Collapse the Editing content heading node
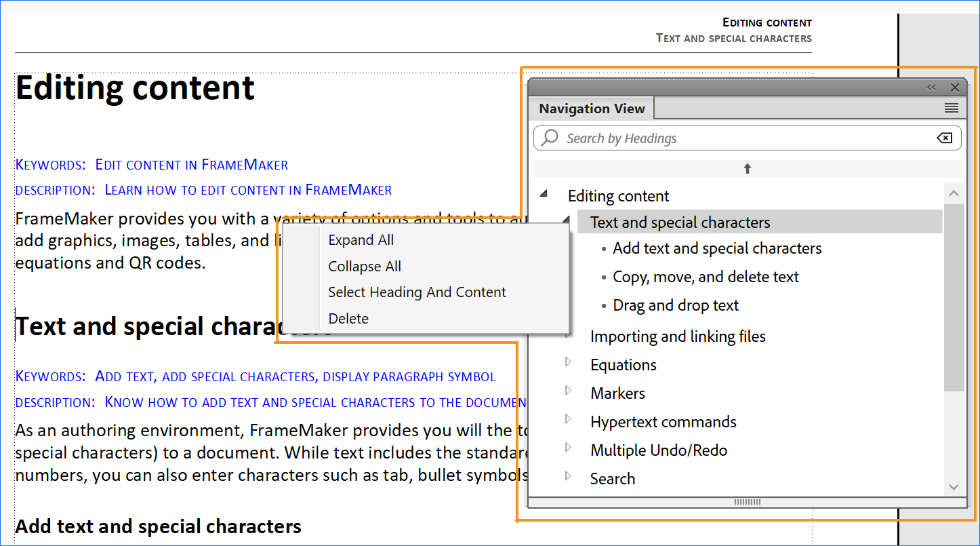Viewport: 980px width, 546px height. (x=544, y=195)
